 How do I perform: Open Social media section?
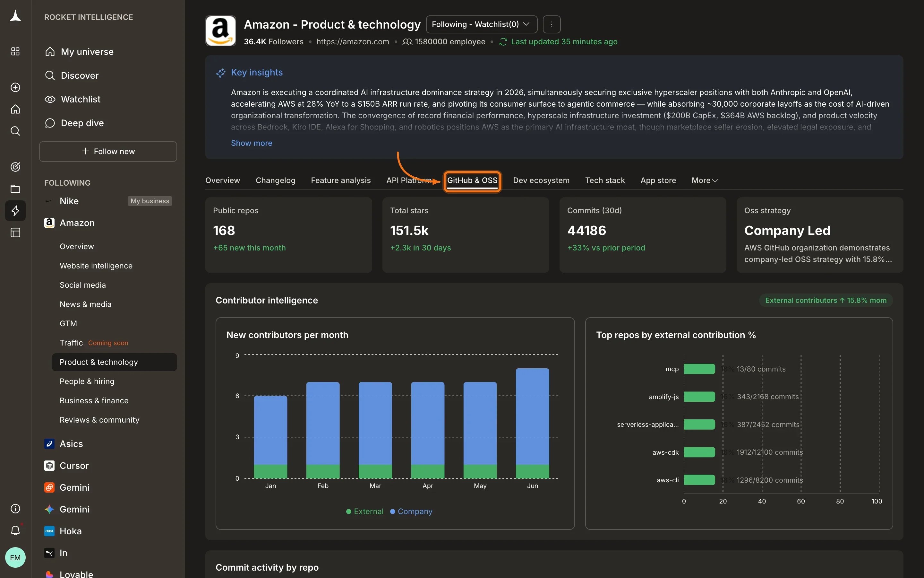click(83, 285)
